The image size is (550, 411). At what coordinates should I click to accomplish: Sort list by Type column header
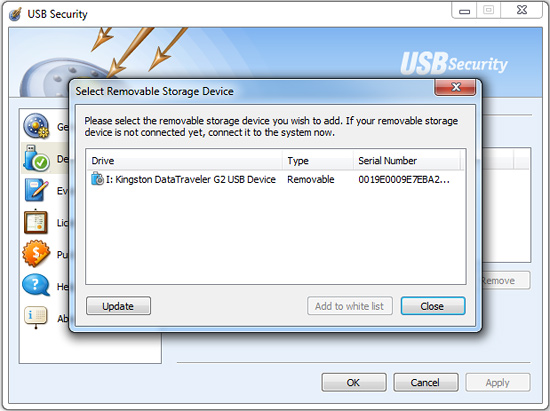point(318,161)
